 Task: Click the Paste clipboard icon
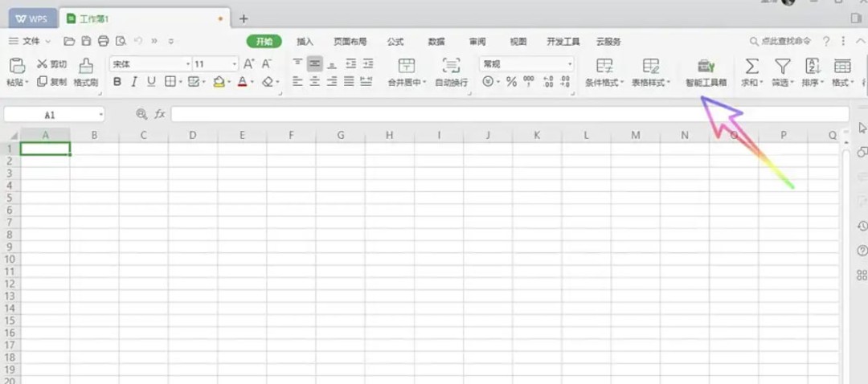click(18, 67)
